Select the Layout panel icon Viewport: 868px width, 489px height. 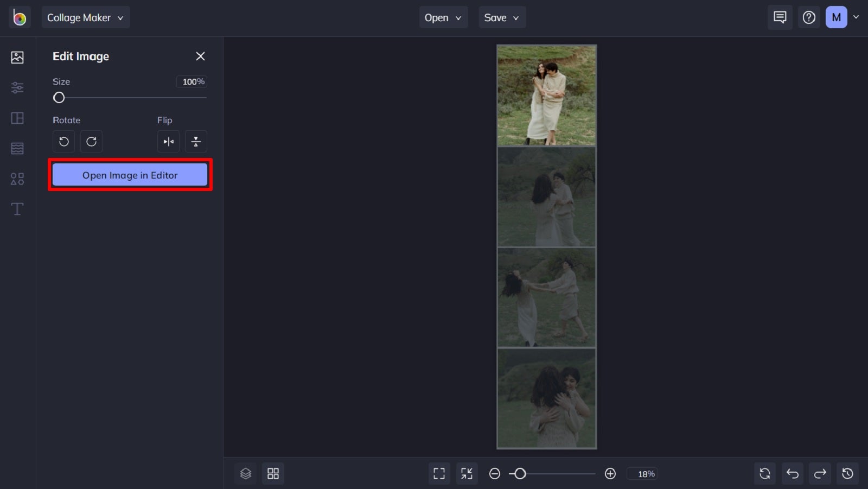(x=17, y=117)
